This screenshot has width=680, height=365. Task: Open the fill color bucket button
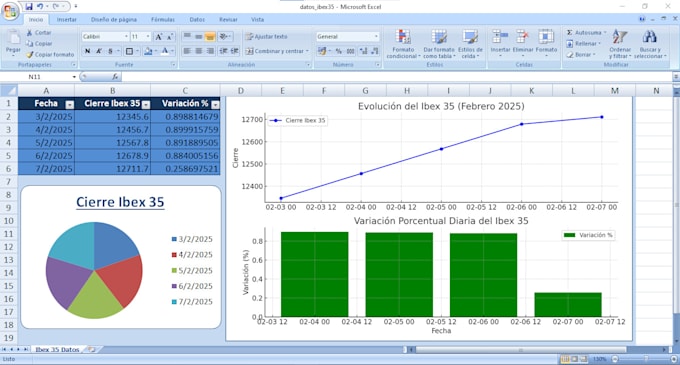148,51
